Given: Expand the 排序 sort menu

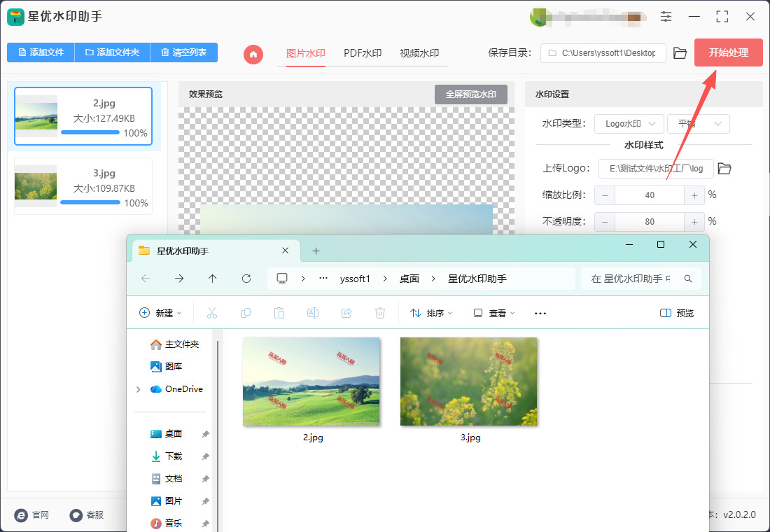Looking at the screenshot, I should pos(431,313).
